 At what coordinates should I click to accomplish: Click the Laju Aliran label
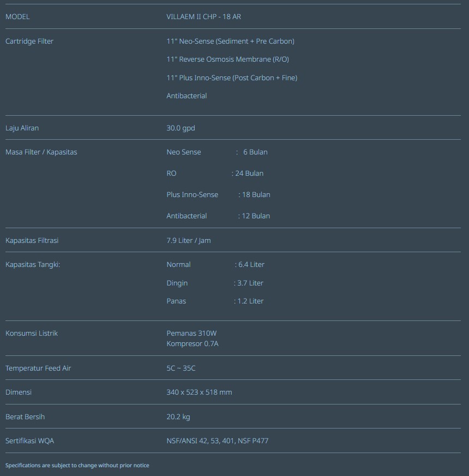(x=22, y=128)
